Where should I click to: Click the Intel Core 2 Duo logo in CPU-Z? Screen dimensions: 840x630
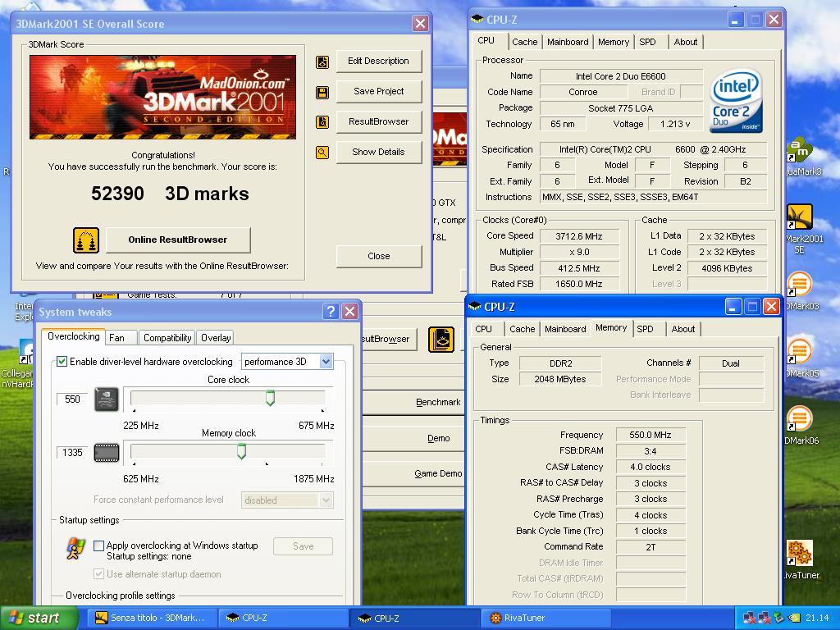pos(736,102)
